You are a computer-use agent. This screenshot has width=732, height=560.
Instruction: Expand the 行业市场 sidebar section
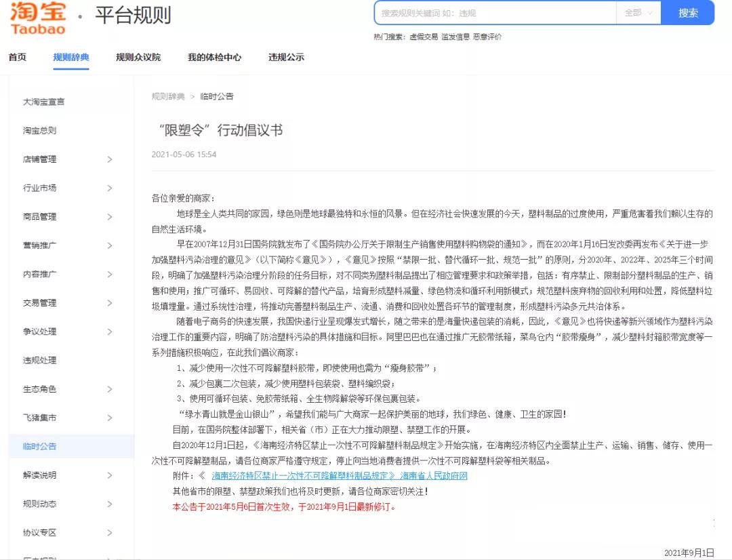43,188
